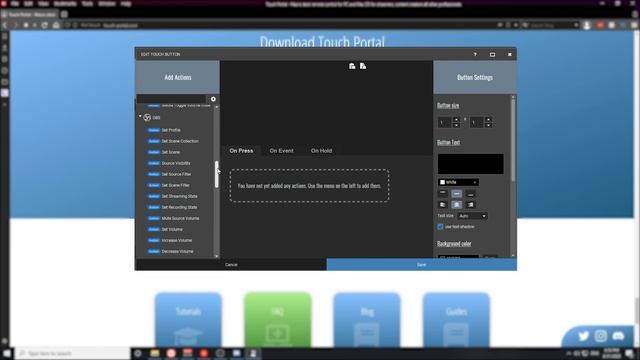Click the OBS logo icon in action list
The width and height of the screenshot is (640, 360).
(x=147, y=118)
